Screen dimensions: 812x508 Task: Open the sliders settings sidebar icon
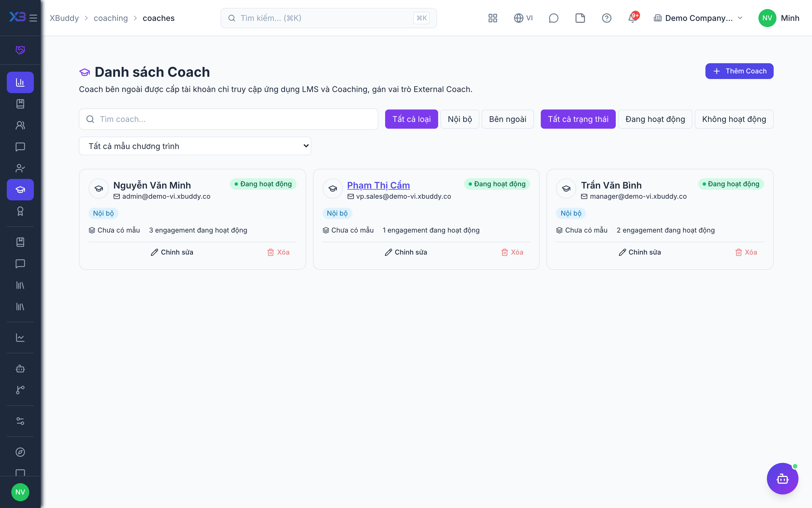click(20, 421)
